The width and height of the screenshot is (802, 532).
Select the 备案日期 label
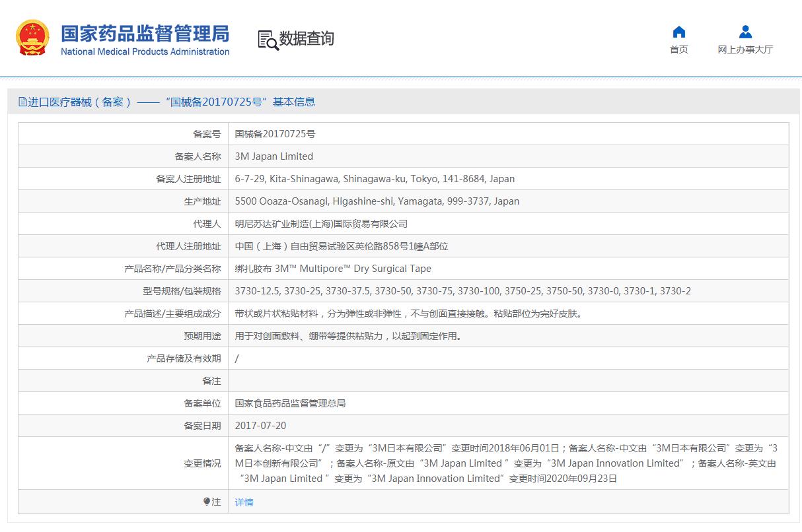202,426
